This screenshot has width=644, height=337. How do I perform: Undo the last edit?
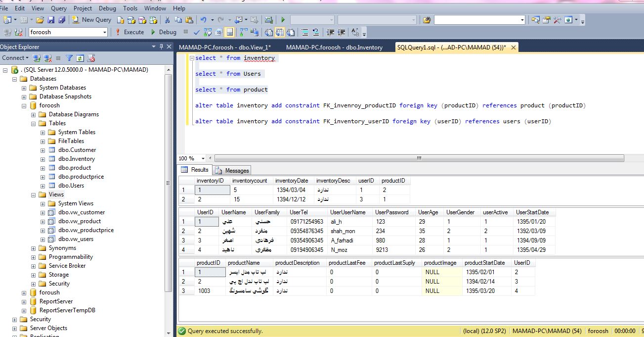[203, 20]
